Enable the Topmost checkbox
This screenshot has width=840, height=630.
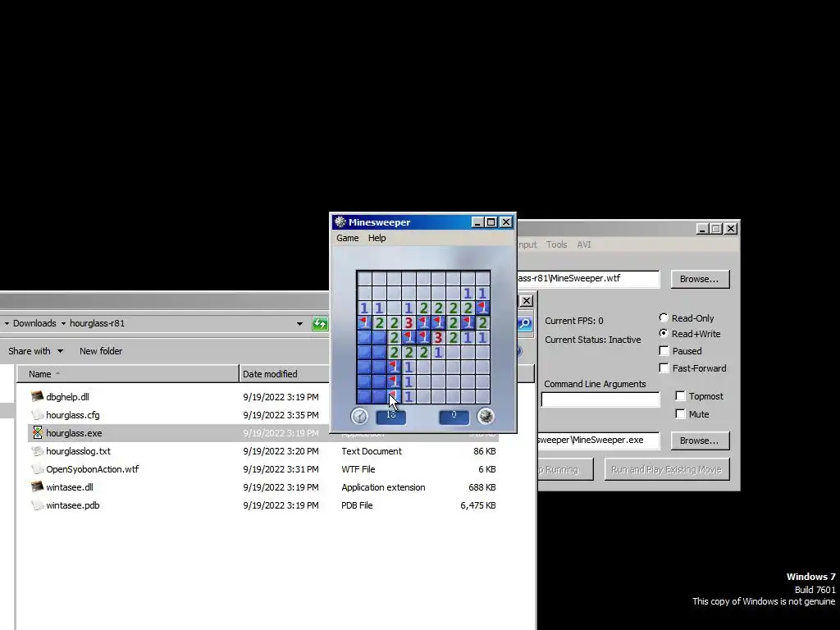680,396
